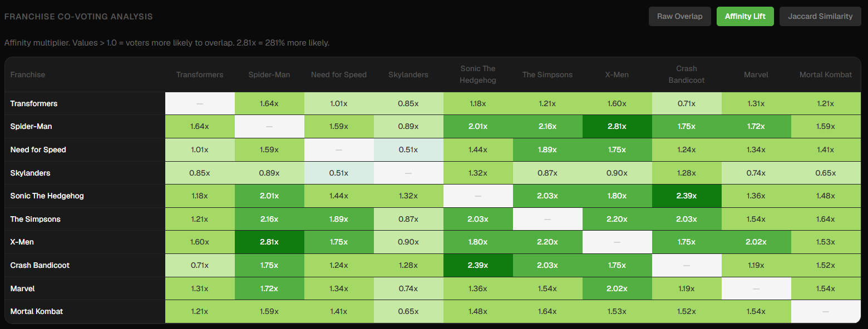Select the Transformers row label
This screenshot has width=868, height=329.
pos(34,103)
